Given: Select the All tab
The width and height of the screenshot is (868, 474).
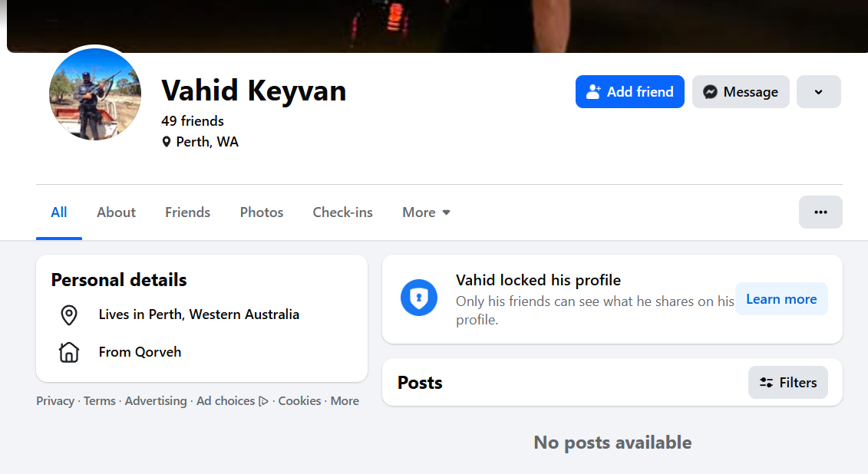Looking at the screenshot, I should click(x=59, y=212).
